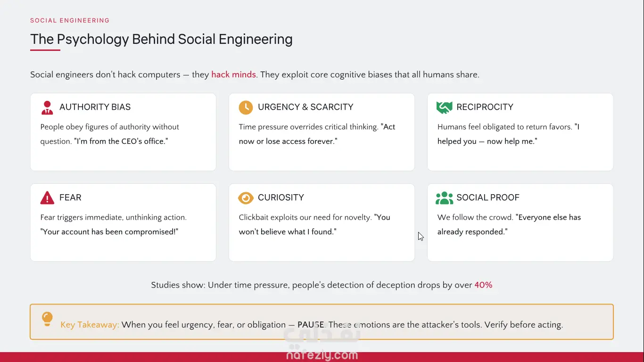Click the Authority Bias person icon
The width and height of the screenshot is (644, 362).
(x=47, y=107)
